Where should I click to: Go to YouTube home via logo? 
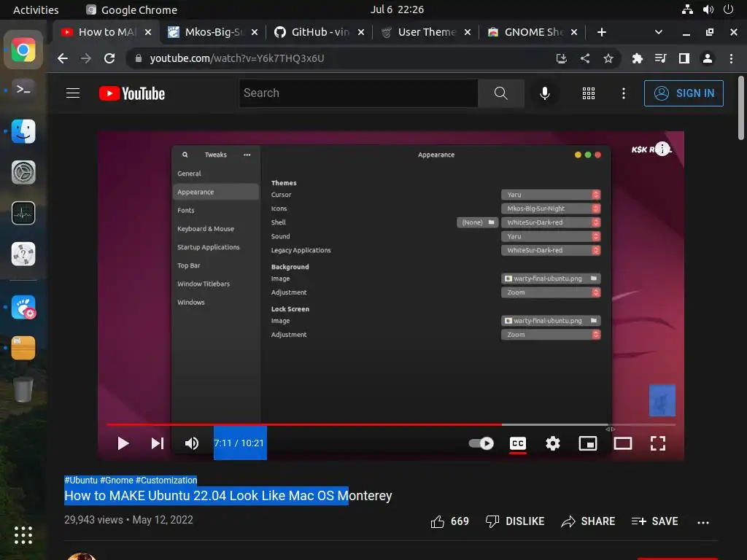pyautogui.click(x=132, y=93)
